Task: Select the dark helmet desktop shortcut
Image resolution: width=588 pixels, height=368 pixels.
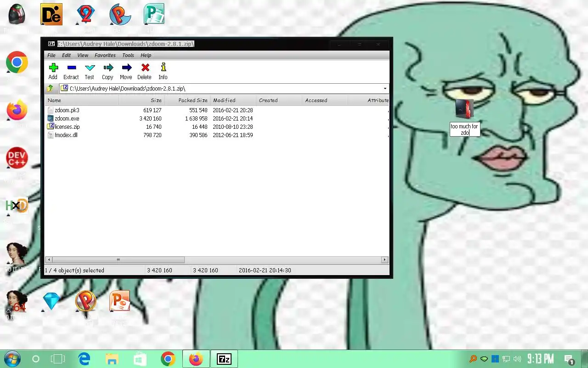Action: point(17,15)
